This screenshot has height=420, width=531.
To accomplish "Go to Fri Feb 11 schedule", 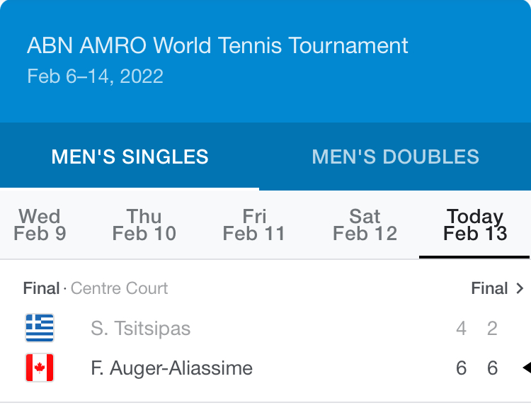I will pos(253,225).
